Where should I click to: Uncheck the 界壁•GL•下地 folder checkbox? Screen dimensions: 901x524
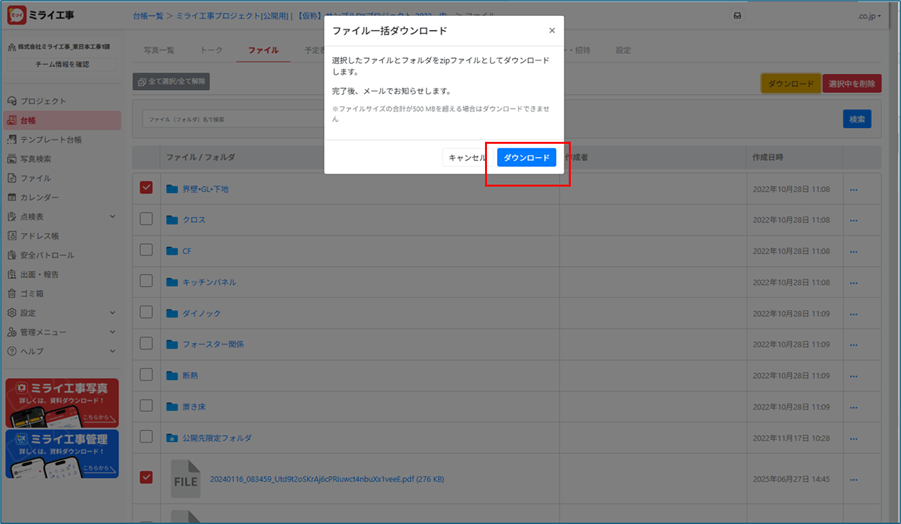(146, 188)
